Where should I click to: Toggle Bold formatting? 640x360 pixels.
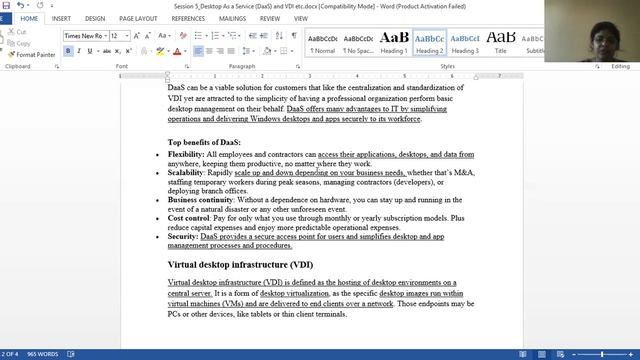point(68,51)
